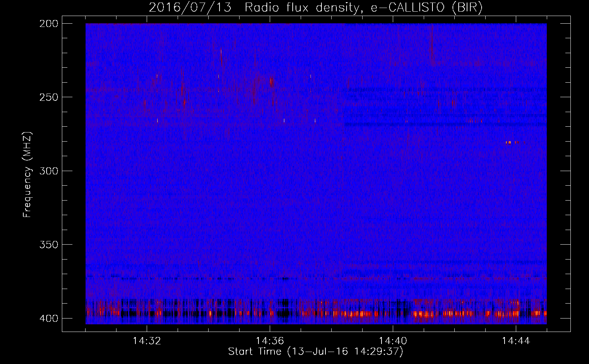Select the 350 frequency tick label
The width and height of the screenshot is (589, 364).
[48, 245]
